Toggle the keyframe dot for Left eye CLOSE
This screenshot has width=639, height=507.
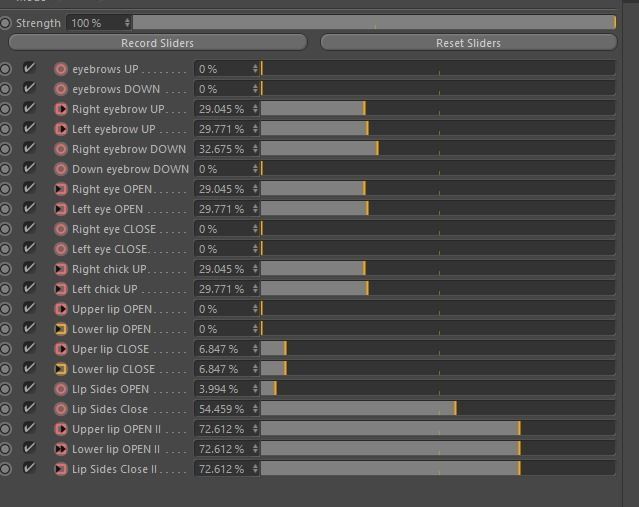pyautogui.click(x=6, y=249)
